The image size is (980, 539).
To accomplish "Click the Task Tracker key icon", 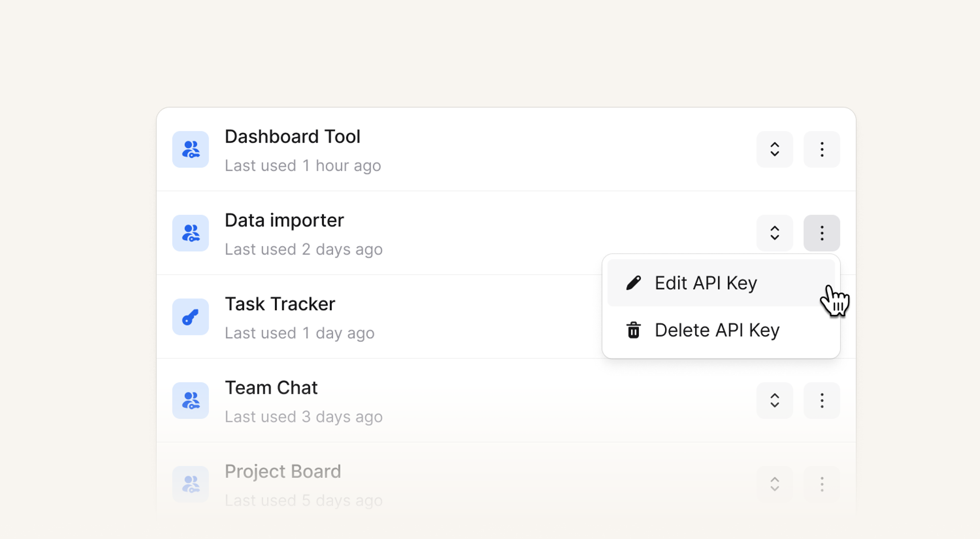I will 191,317.
